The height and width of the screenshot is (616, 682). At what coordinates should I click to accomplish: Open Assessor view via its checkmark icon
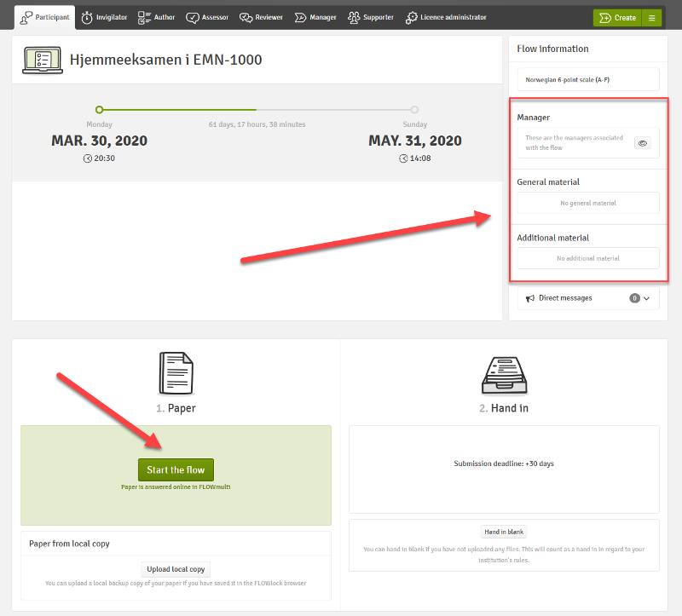pos(192,16)
